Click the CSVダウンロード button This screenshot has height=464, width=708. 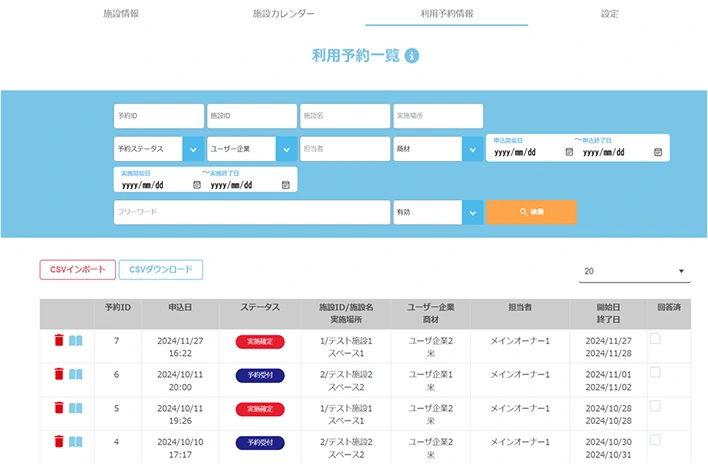point(161,270)
